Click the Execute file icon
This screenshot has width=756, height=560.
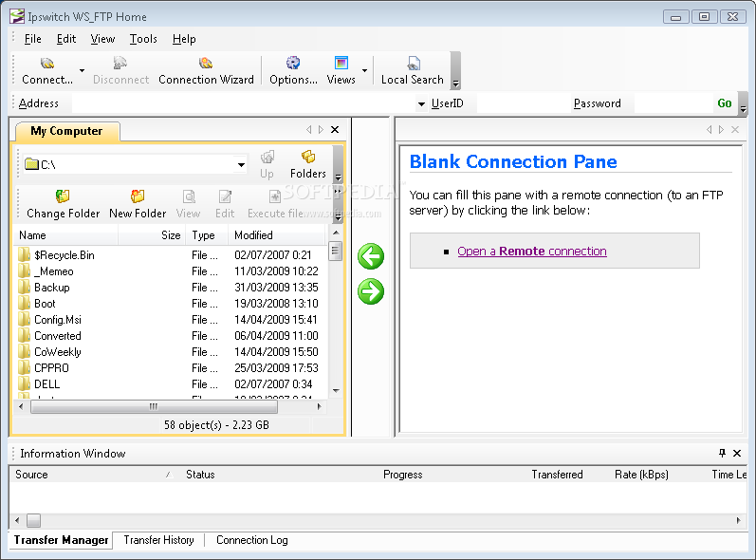coord(275,196)
